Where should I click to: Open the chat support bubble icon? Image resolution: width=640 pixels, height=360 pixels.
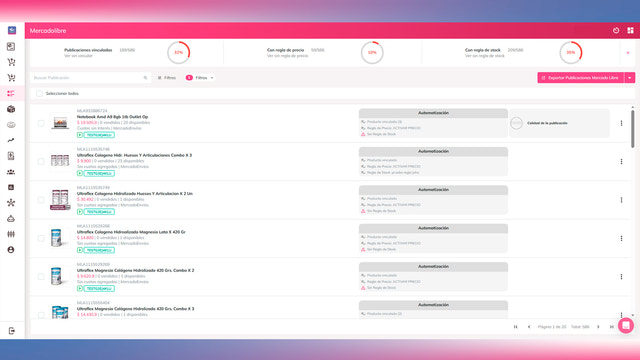coord(626,326)
